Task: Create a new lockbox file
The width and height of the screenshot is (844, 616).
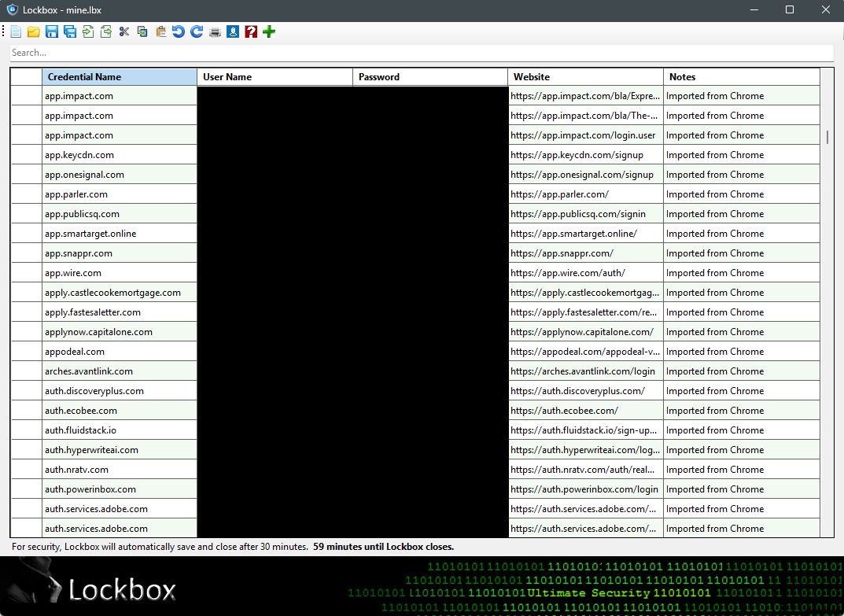Action: pyautogui.click(x=16, y=31)
